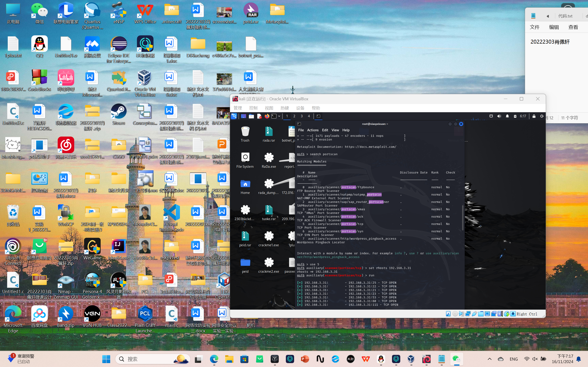Open Microsoft Edge from the taskbar

point(214,359)
